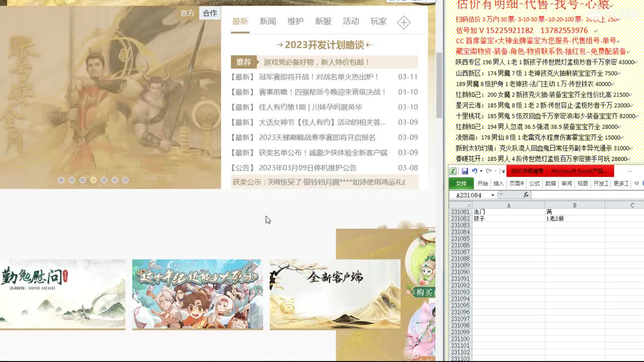Open the 文件 tab in Excel

[x=461, y=184]
